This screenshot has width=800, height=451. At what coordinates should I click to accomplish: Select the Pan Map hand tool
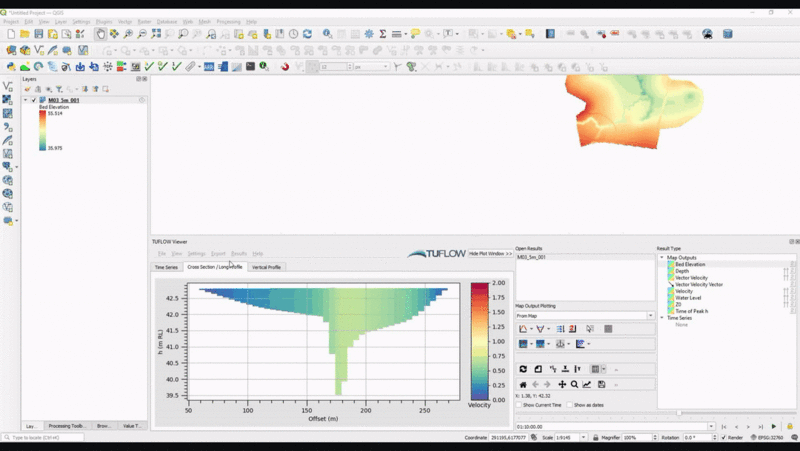(x=100, y=34)
